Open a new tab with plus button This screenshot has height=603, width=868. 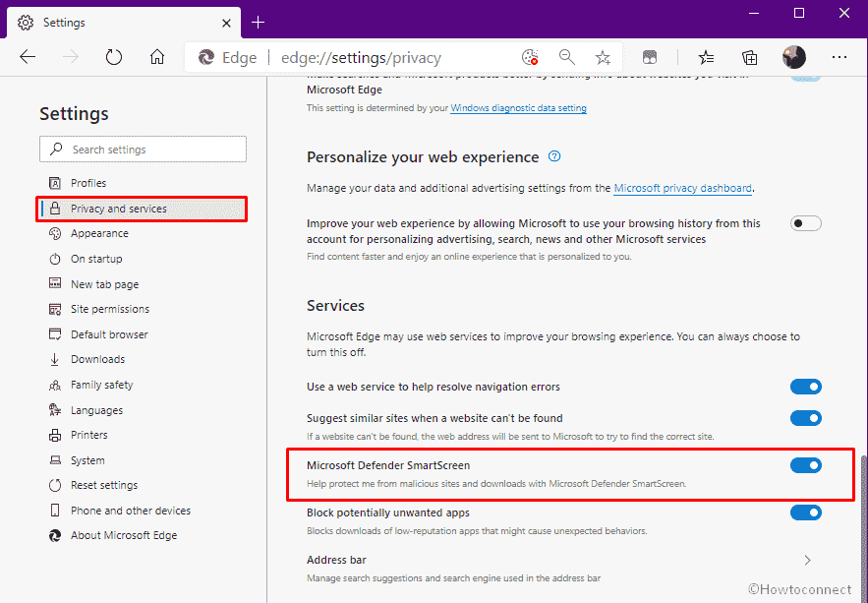258,23
